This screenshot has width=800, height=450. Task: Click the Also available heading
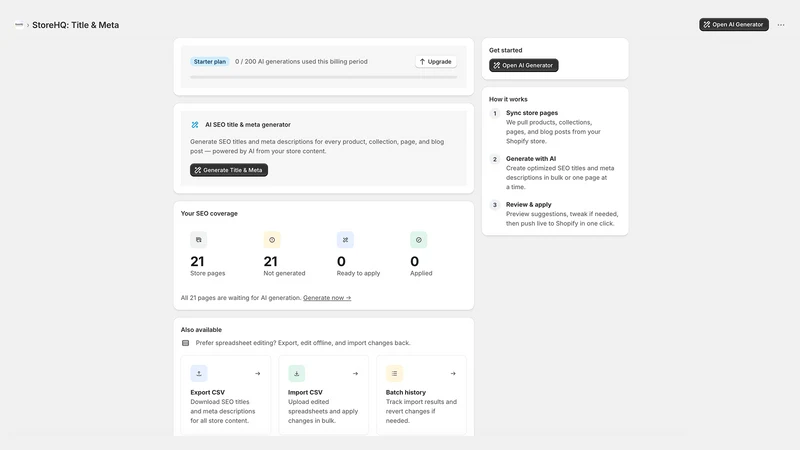pos(201,330)
